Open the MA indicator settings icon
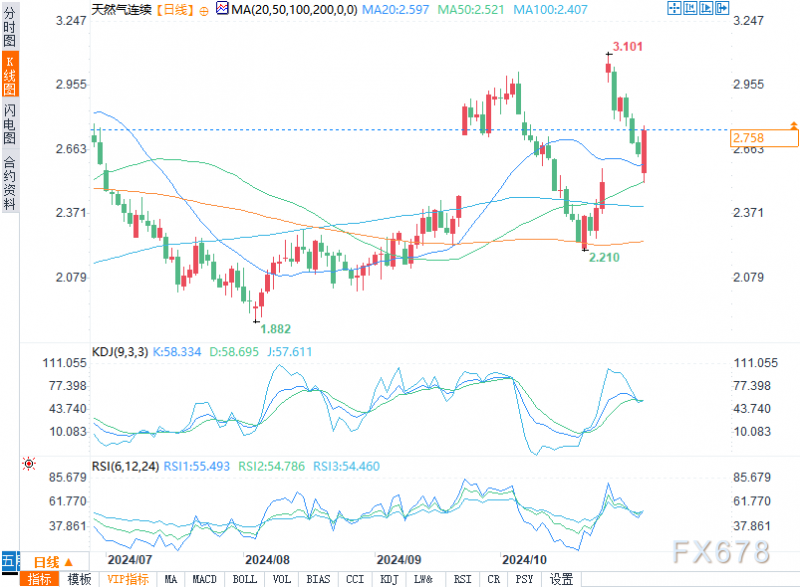This screenshot has height=587, width=800. coord(222,8)
